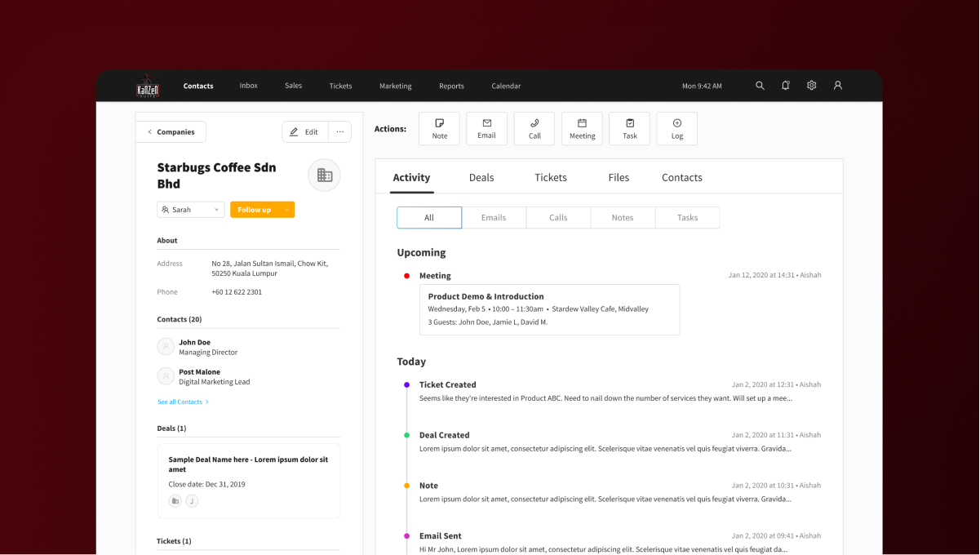Open the notifications bell

point(785,86)
